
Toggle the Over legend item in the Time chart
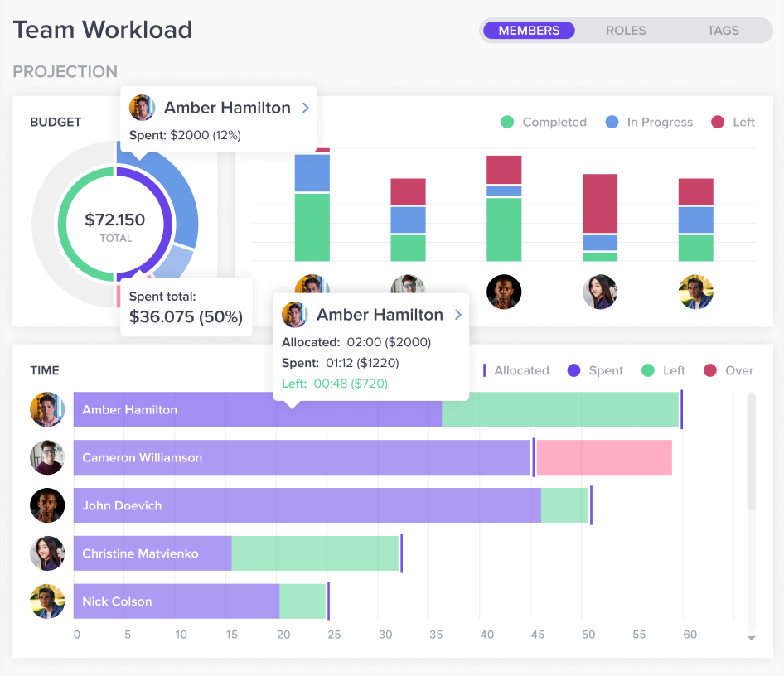tap(728, 370)
